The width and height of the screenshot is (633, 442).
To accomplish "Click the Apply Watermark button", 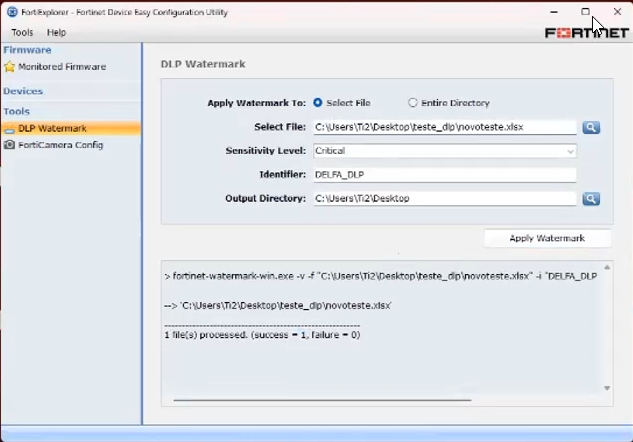I will point(547,238).
